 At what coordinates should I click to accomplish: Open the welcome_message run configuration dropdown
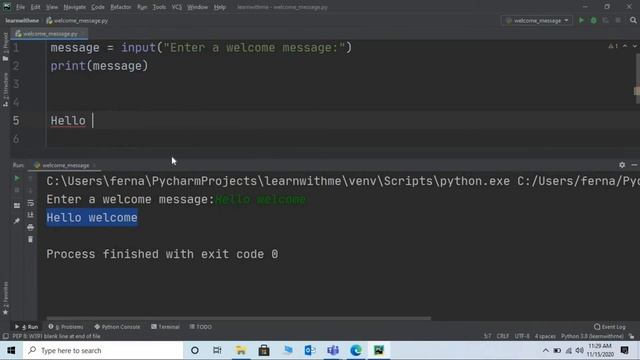click(537, 20)
